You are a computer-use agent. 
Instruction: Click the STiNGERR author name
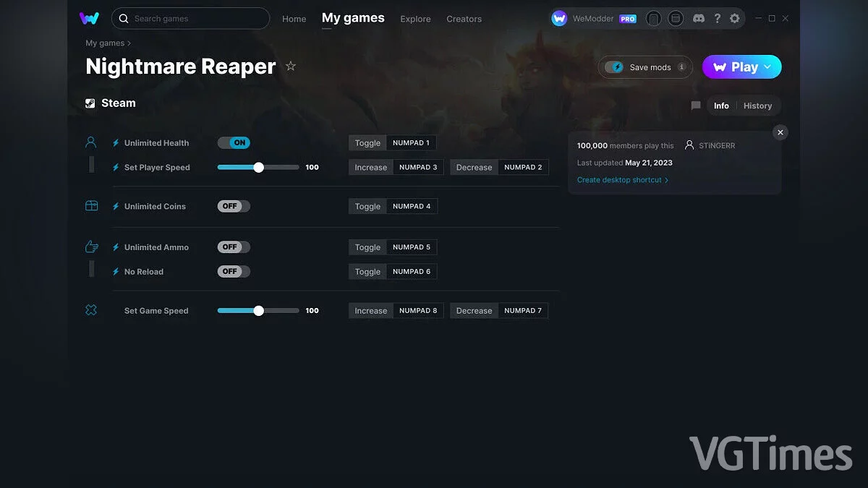[717, 145]
